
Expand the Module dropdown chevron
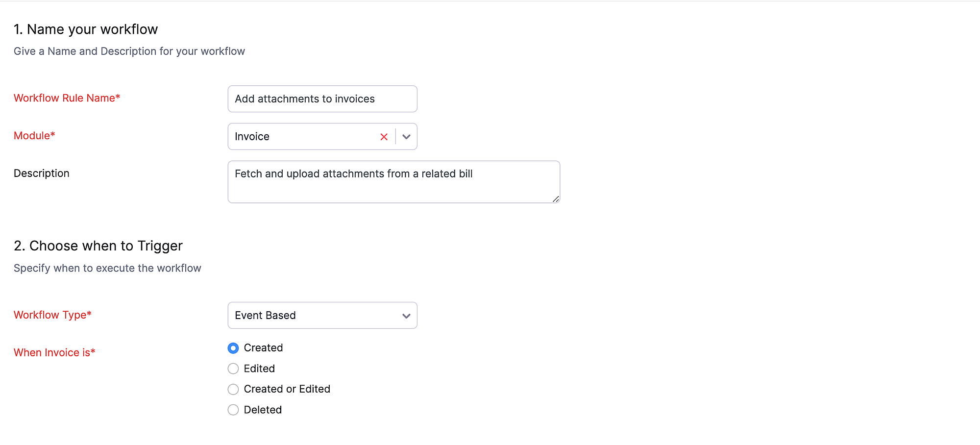pos(406,137)
